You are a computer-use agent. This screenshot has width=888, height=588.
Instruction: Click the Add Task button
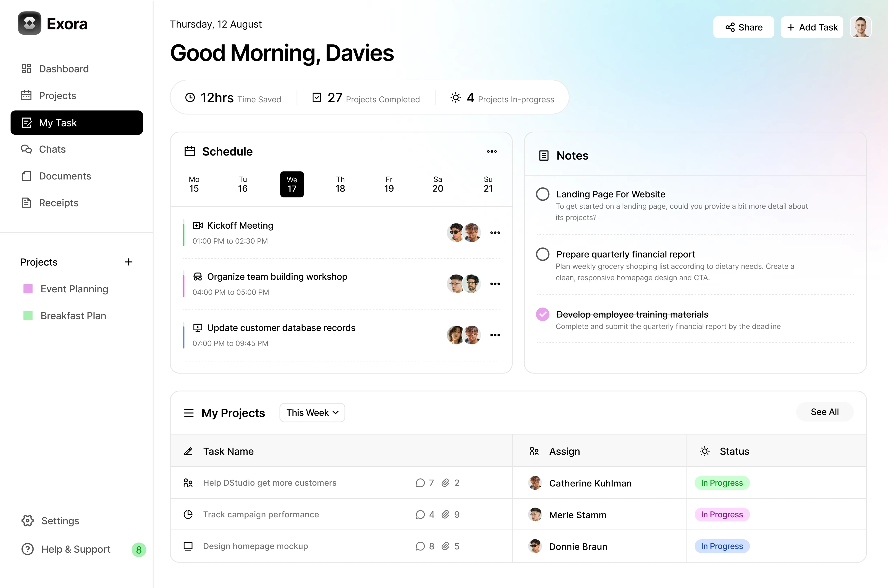pos(812,27)
